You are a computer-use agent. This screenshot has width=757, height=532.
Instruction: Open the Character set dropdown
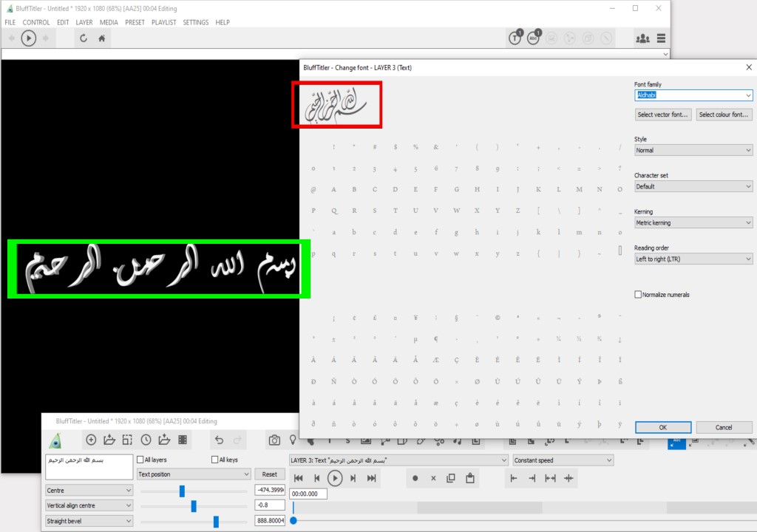coord(693,186)
